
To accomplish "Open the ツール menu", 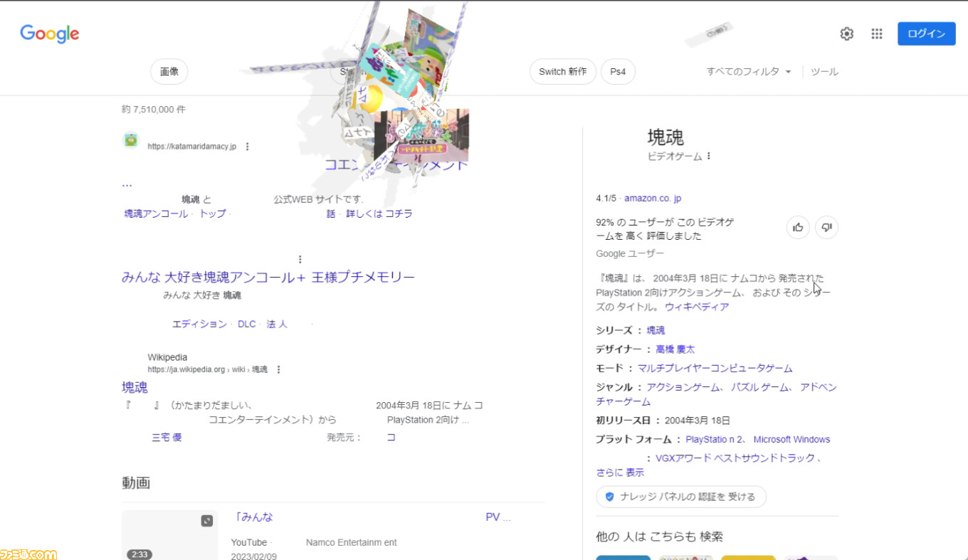I will point(824,72).
